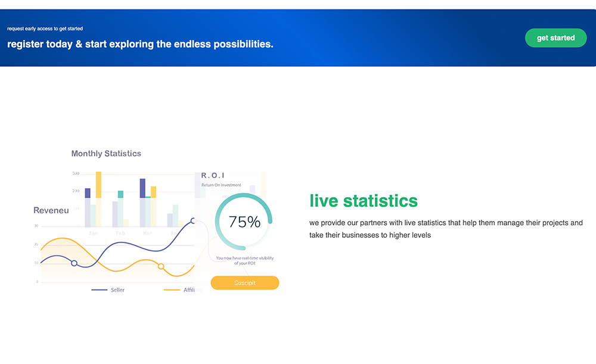The width and height of the screenshot is (596, 364).
Task: Click the R.O.I card heading
Action: pos(213,175)
